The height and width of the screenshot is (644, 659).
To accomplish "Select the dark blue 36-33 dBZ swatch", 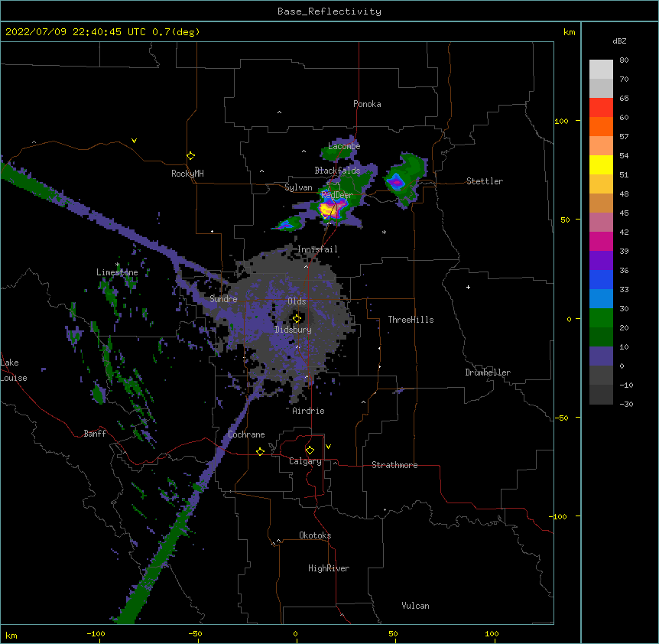I will click(601, 279).
